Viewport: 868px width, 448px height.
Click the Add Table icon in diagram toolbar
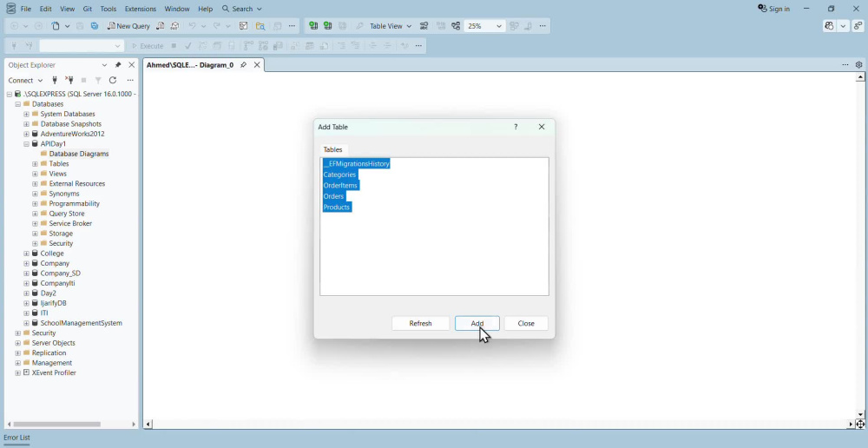(x=328, y=26)
